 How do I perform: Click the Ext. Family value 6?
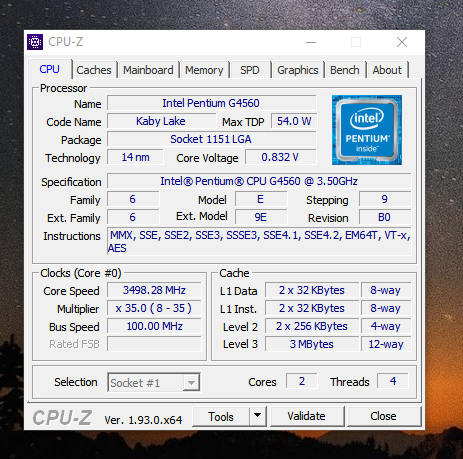(133, 217)
